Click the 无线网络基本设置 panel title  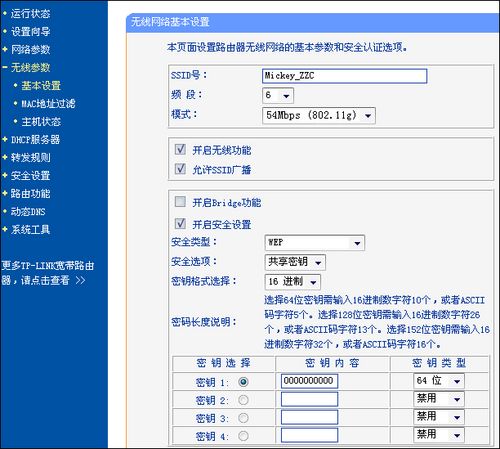(x=170, y=22)
